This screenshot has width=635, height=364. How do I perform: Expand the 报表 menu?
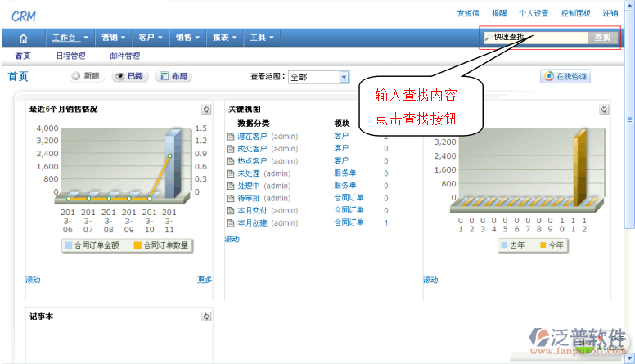coord(224,38)
